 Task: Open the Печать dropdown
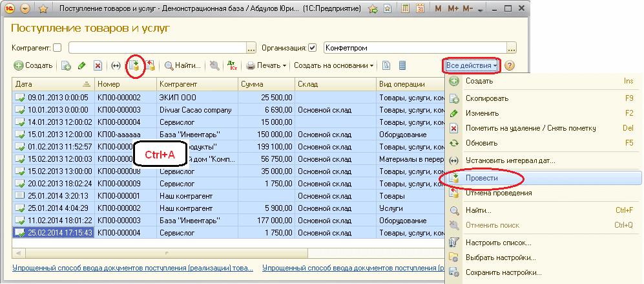coord(267,65)
